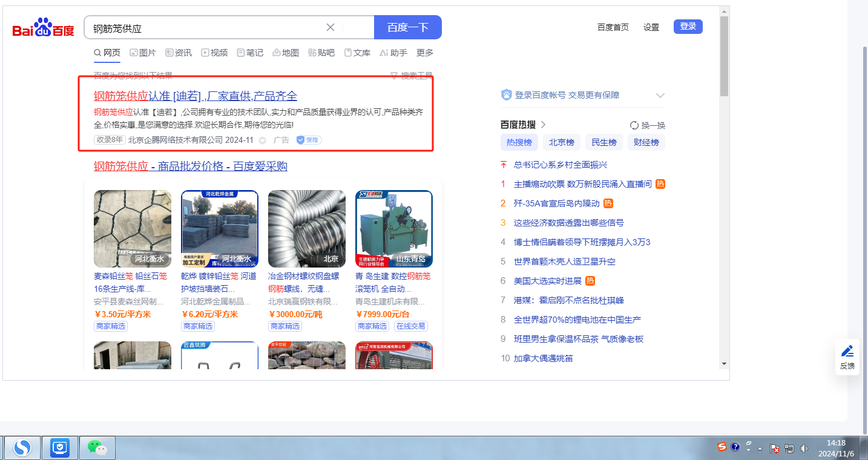
Task: Open WeChat from the taskbar
Action: coord(97,448)
